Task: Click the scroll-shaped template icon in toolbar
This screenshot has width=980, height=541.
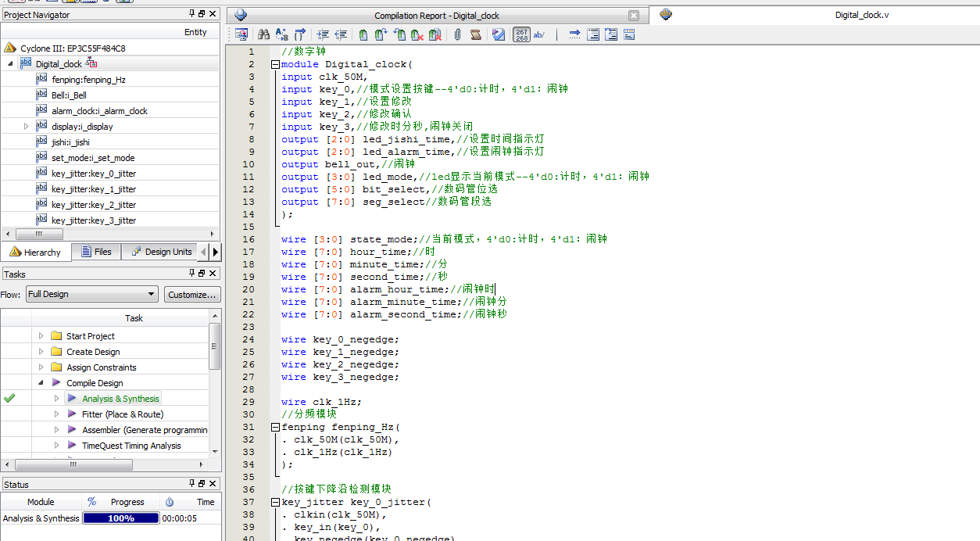Action: point(476,34)
